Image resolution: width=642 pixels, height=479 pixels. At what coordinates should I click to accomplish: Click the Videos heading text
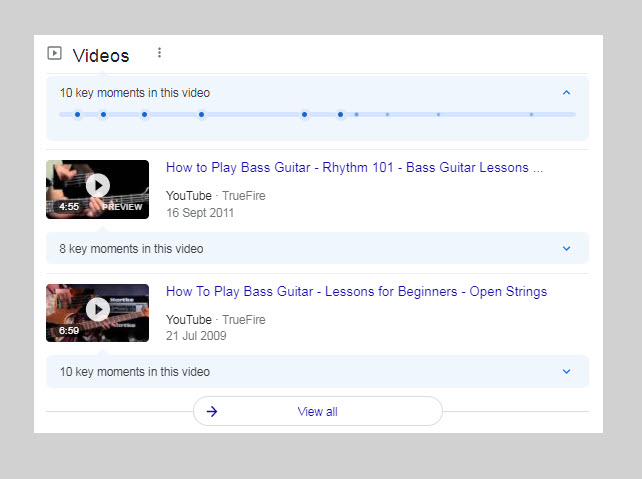pyautogui.click(x=101, y=55)
